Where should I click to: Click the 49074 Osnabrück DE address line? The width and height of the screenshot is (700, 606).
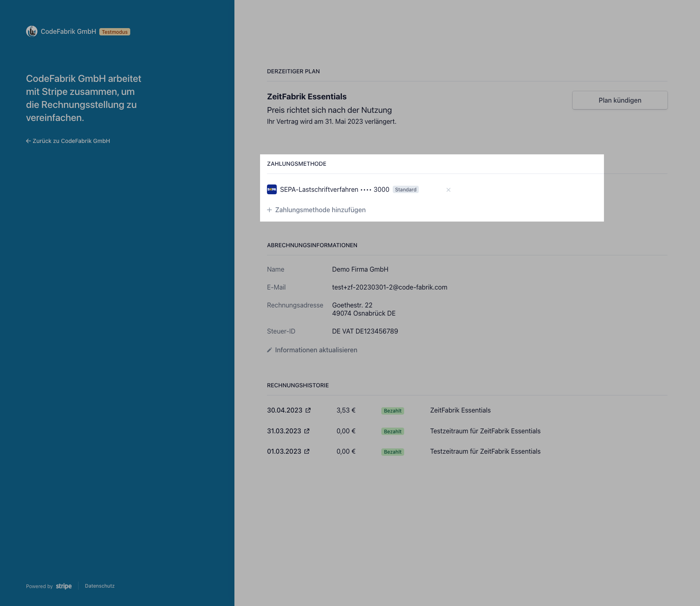click(364, 313)
